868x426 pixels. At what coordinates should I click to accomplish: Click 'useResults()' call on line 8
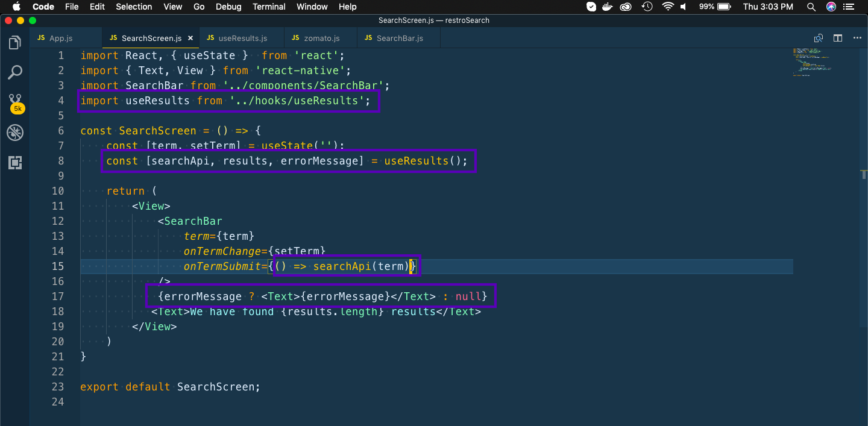pyautogui.click(x=423, y=161)
